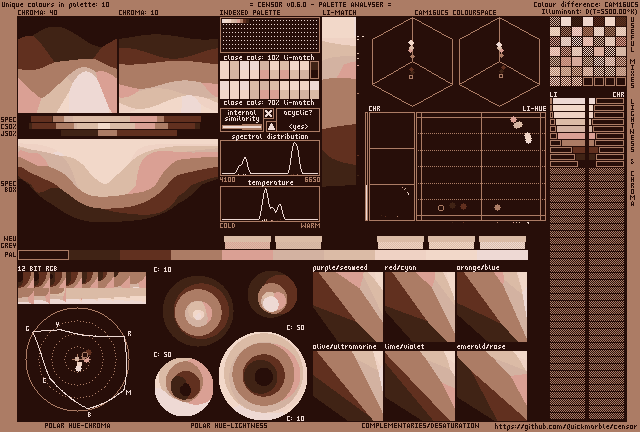
Task: Click the right CAM16UCS cube view
Action: pyautogui.click(x=500, y=62)
